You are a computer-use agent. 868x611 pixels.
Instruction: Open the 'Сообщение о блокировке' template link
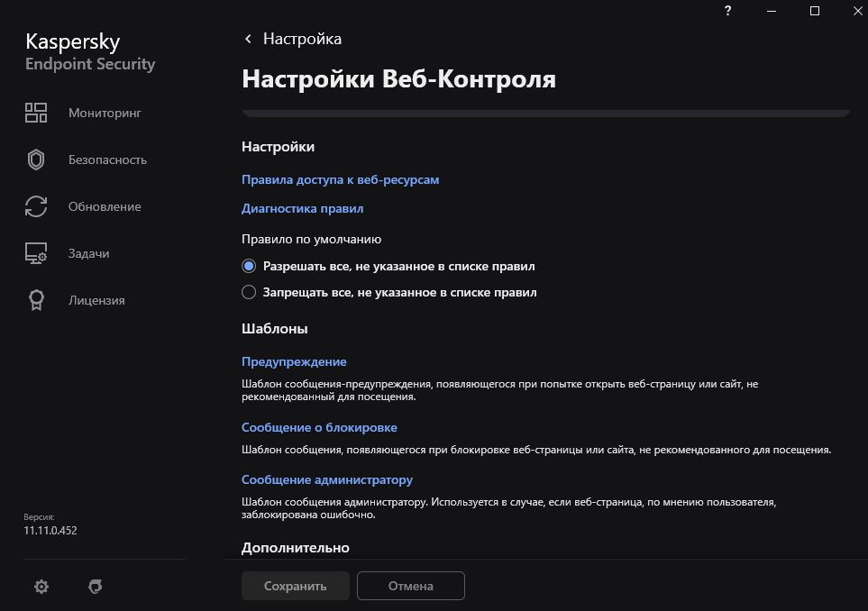(319, 427)
